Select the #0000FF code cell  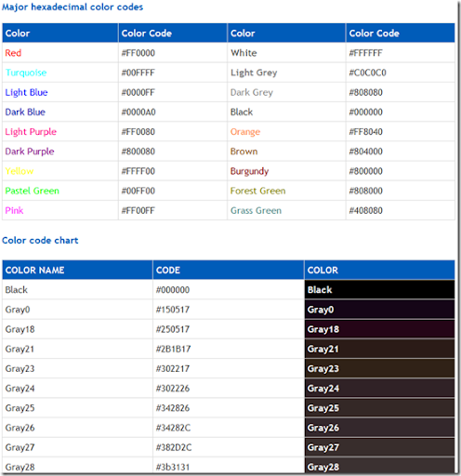(173, 92)
